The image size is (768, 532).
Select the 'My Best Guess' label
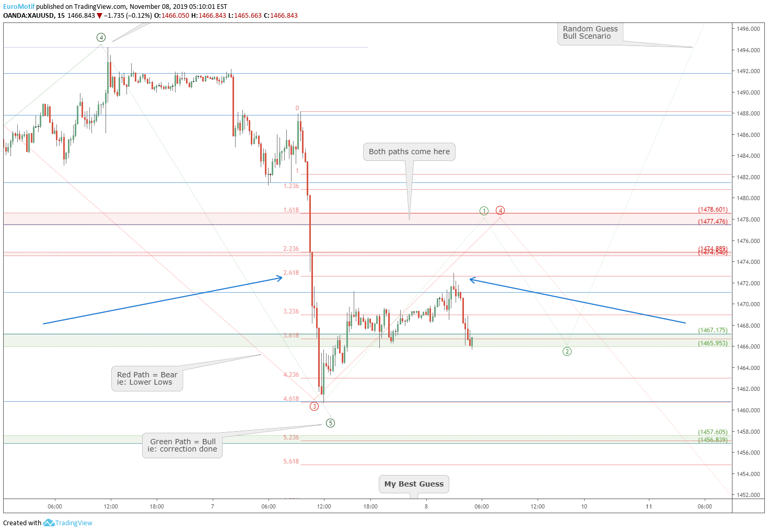point(414,484)
